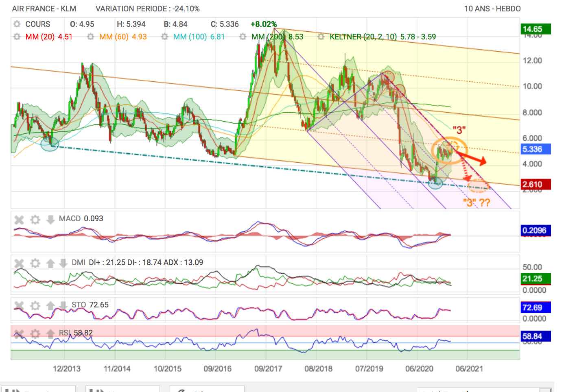Open the KELTNER settings gear
This screenshot has height=392, width=564.
[321, 37]
